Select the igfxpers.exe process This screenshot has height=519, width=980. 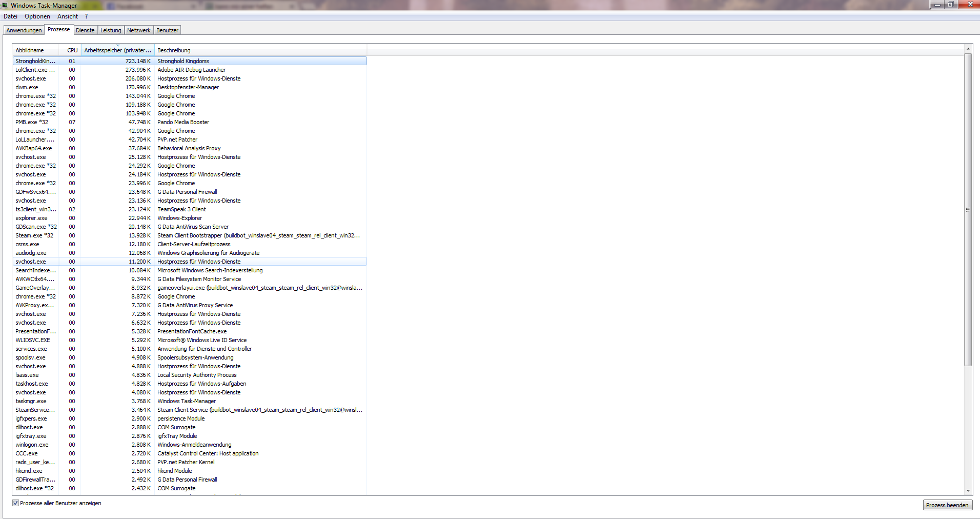click(x=190, y=418)
